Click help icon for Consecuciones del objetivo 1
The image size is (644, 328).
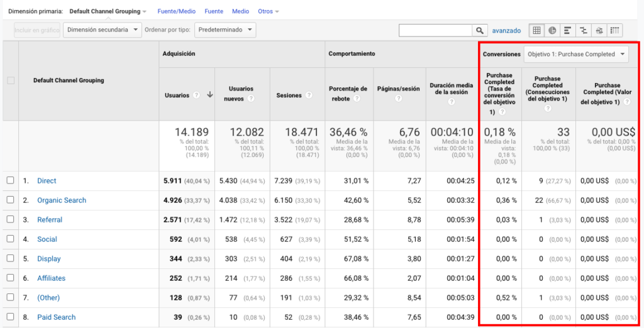coord(548,108)
